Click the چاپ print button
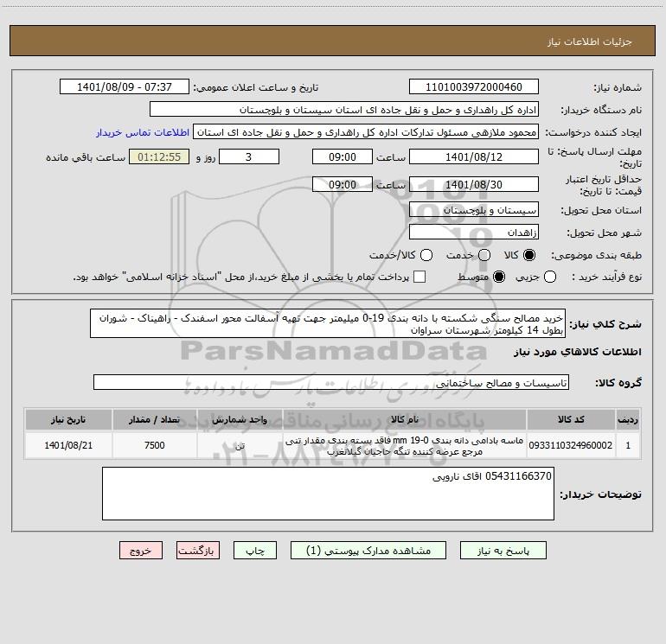The width and height of the screenshot is (666, 644). (x=255, y=551)
